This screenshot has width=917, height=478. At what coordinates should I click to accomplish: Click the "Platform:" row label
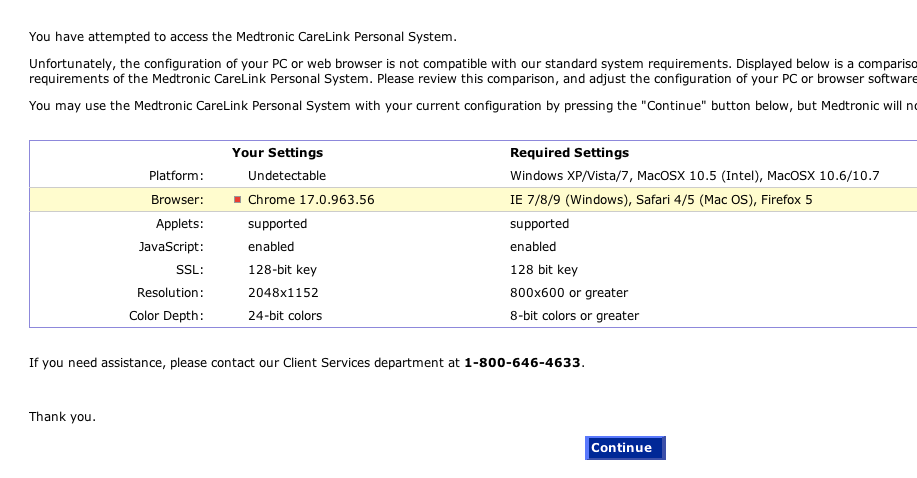176,176
